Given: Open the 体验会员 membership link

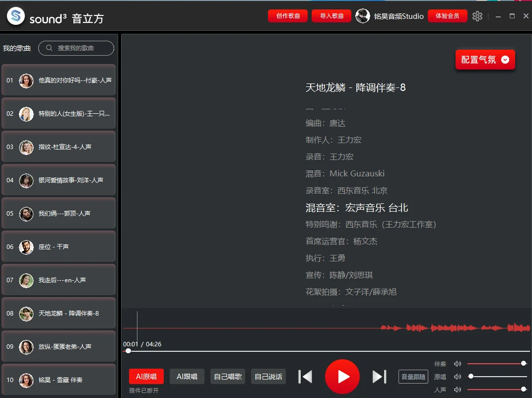Looking at the screenshot, I should (447, 15).
